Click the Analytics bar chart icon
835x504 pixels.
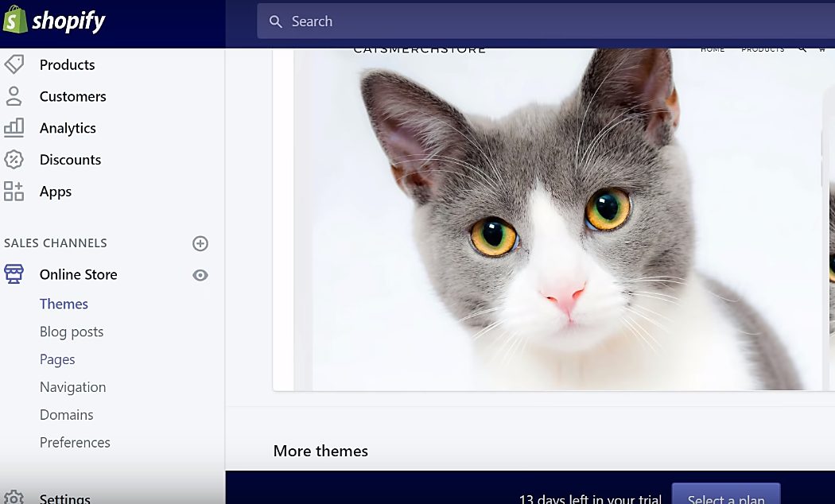tap(14, 128)
